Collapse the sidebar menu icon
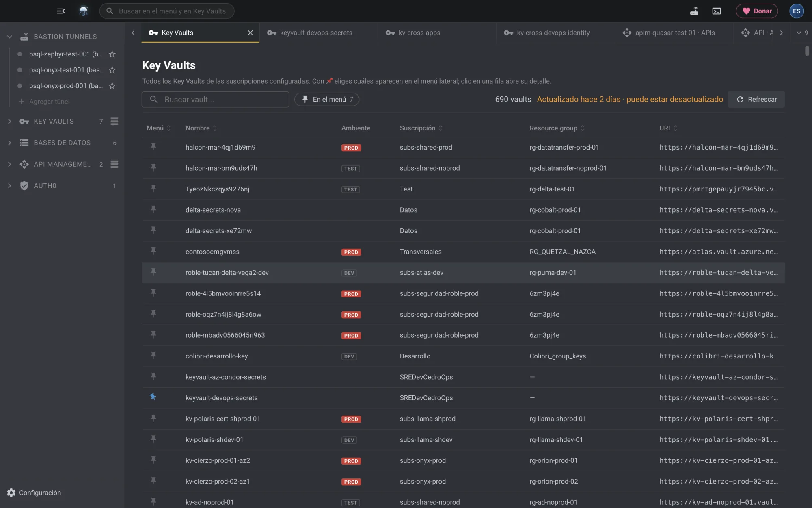Image resolution: width=812 pixels, height=508 pixels. pyautogui.click(x=61, y=11)
